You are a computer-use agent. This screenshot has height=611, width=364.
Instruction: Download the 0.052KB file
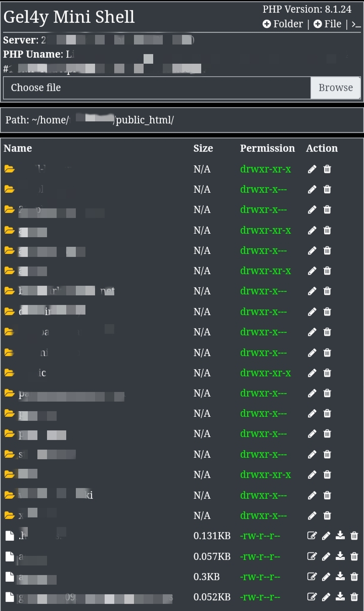tap(340, 597)
